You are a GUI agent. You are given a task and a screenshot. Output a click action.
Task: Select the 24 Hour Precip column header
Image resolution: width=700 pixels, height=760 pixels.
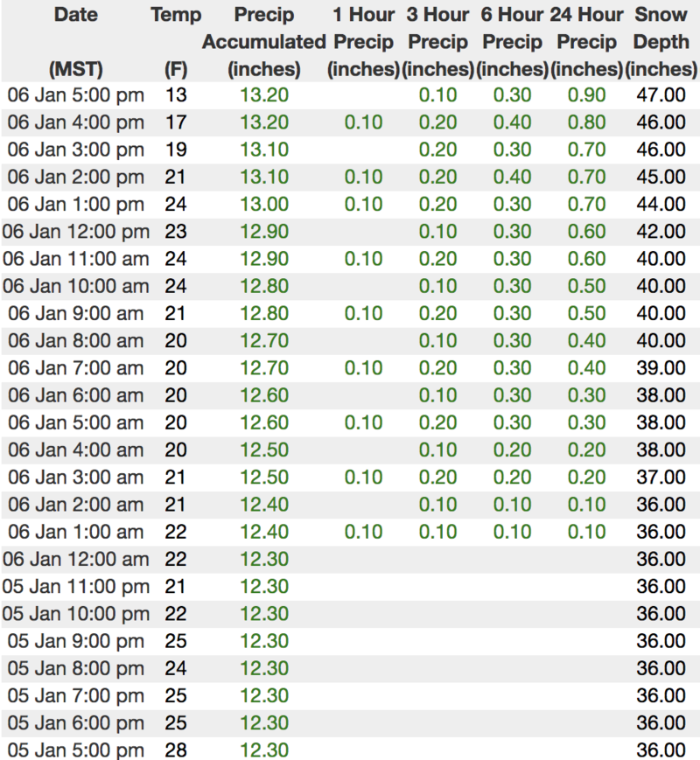(586, 41)
